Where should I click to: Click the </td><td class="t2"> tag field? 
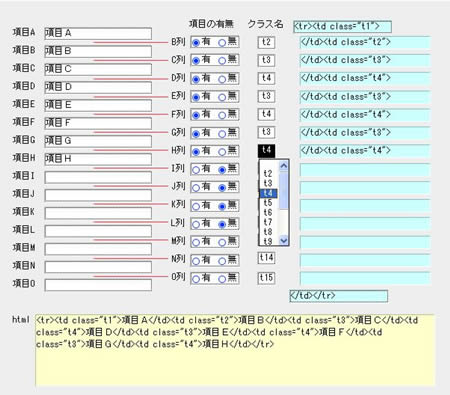coord(365,43)
